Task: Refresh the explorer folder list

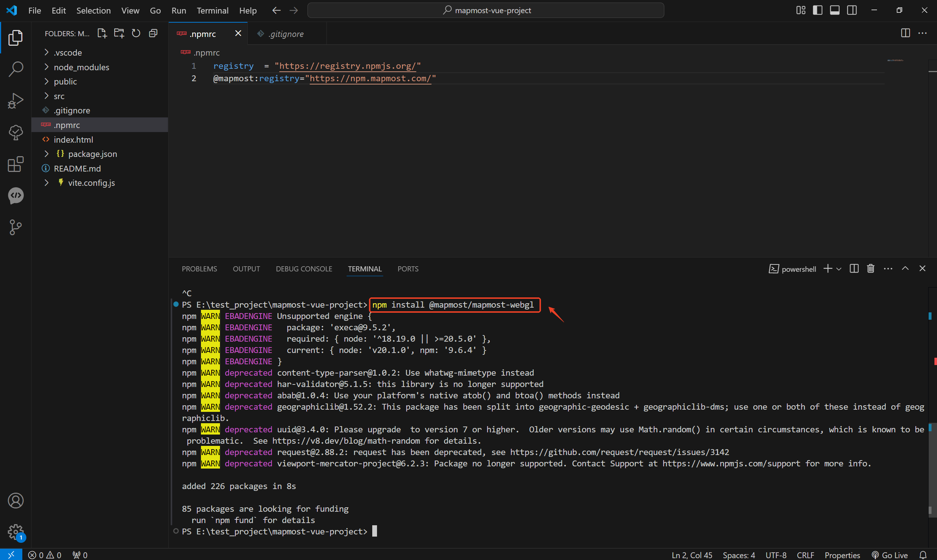Action: pos(136,33)
